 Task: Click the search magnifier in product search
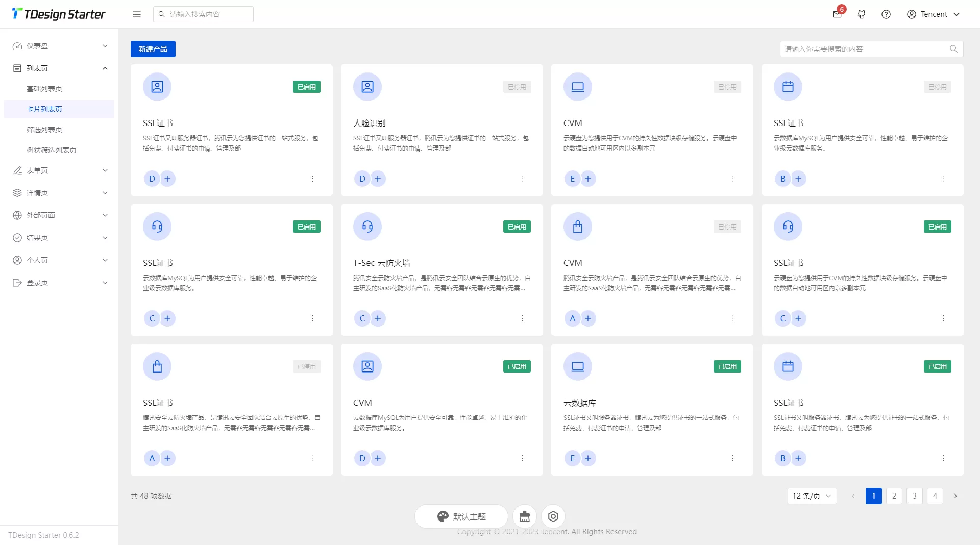coord(953,49)
